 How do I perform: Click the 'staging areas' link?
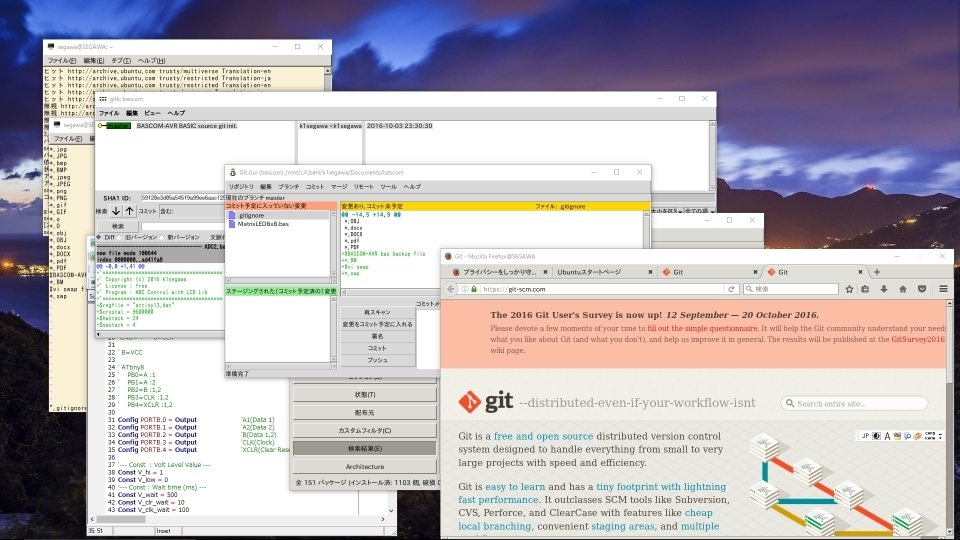623,526
